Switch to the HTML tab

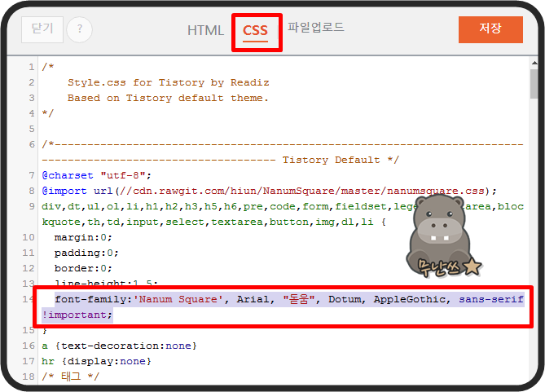point(205,31)
